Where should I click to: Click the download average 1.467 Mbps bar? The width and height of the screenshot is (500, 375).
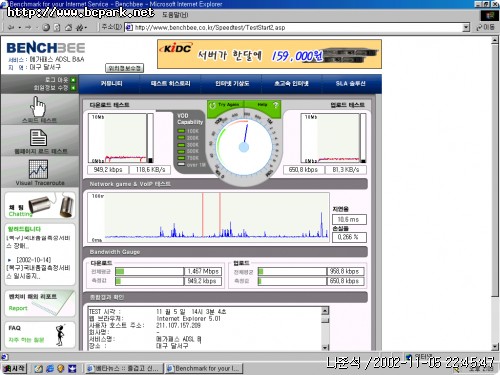[x=150, y=271]
